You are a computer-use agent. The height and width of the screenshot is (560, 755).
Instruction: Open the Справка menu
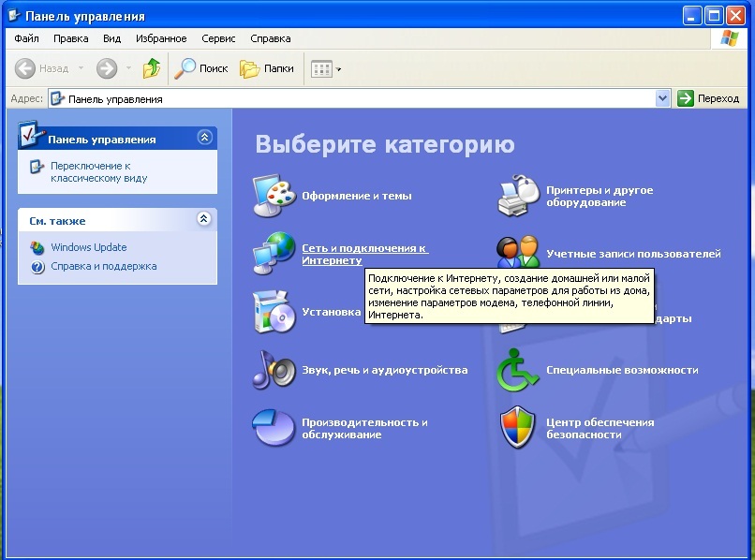click(271, 38)
